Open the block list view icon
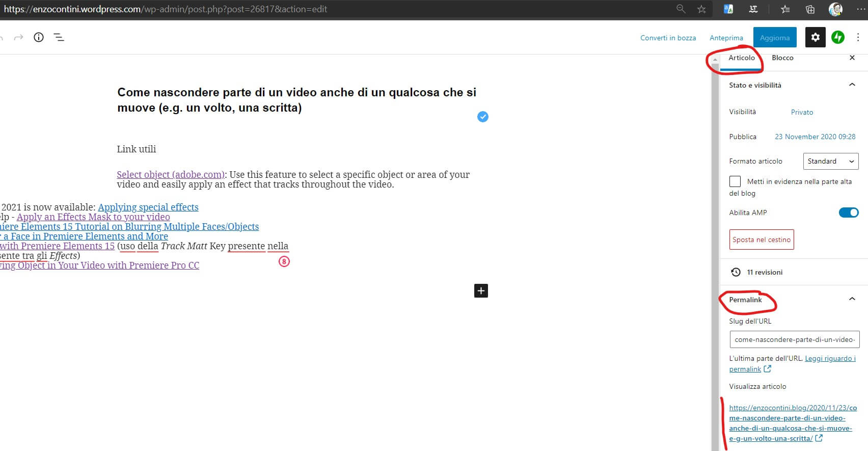The width and height of the screenshot is (868, 451). (x=59, y=37)
